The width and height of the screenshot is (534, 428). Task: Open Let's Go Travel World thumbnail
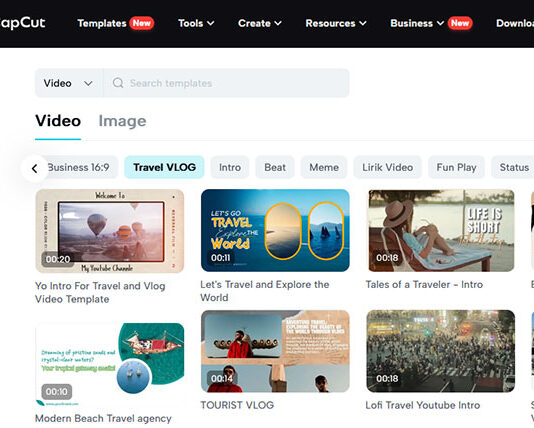275,231
